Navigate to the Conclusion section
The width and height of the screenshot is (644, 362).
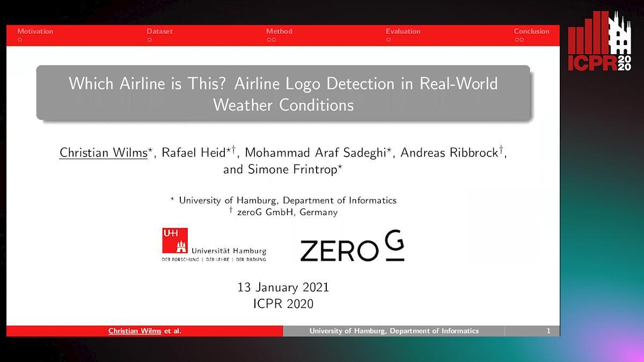coord(531,31)
